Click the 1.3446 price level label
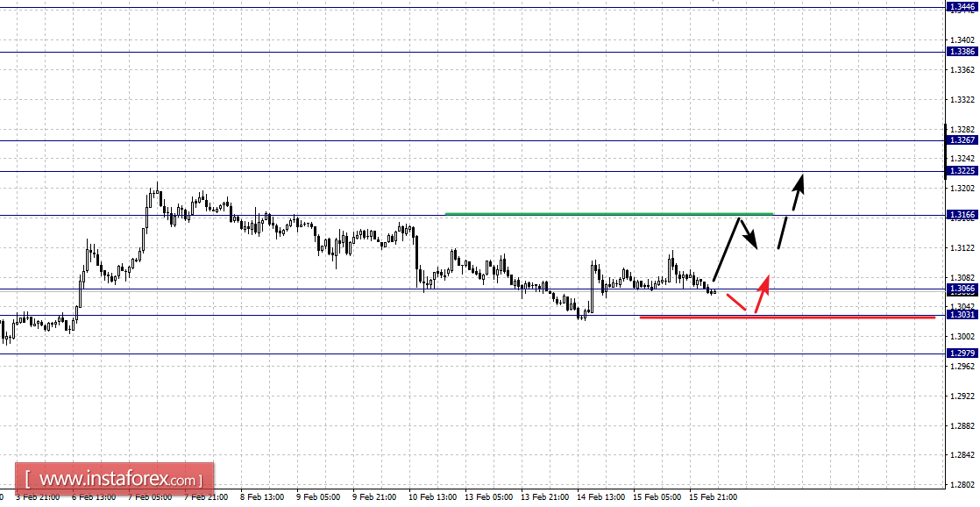980x507 pixels. [x=963, y=8]
